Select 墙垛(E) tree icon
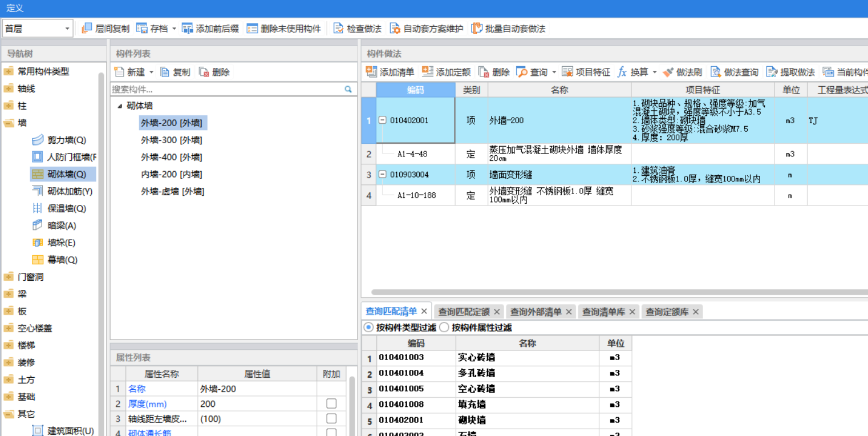868x436 pixels. pyautogui.click(x=38, y=243)
